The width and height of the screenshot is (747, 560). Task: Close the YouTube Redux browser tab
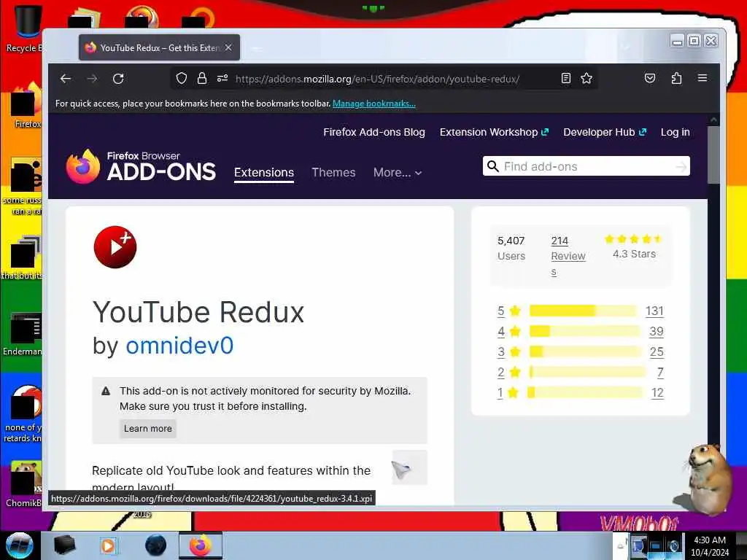coord(228,47)
